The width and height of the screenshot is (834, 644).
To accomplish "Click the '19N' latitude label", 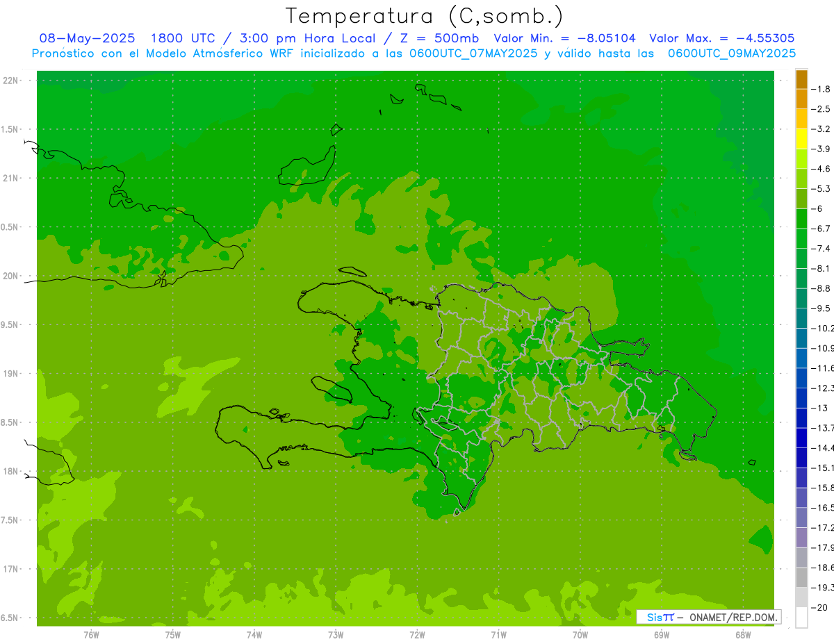I will [10, 374].
